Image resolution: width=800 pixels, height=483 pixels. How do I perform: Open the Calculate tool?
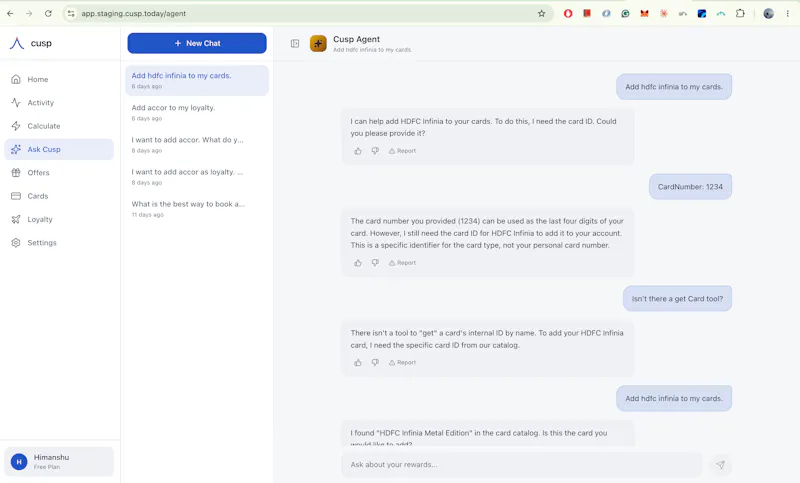click(x=59, y=126)
